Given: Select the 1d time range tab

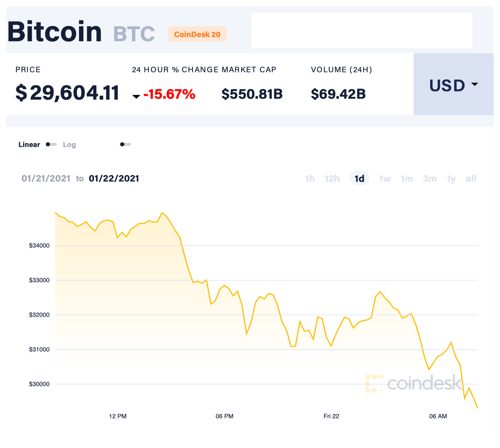Looking at the screenshot, I should (x=359, y=178).
